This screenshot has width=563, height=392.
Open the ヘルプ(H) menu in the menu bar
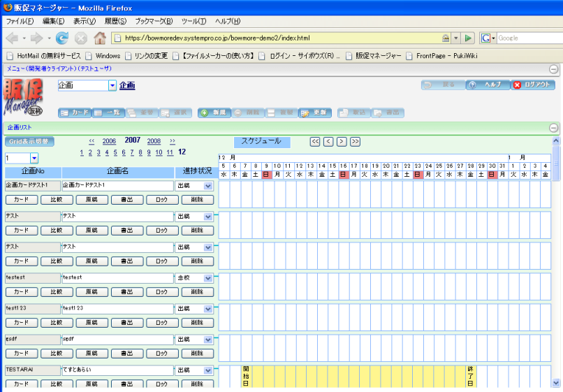pos(228,21)
